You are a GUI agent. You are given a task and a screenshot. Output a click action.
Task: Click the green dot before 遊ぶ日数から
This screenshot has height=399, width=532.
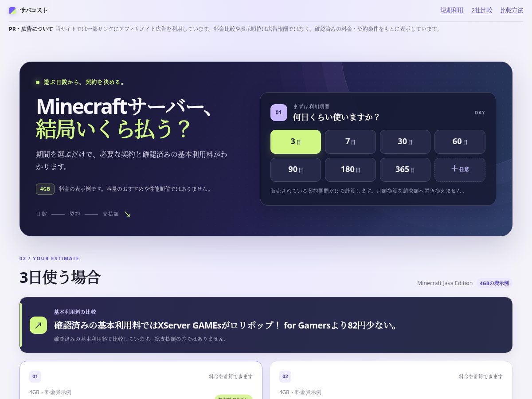(x=38, y=82)
